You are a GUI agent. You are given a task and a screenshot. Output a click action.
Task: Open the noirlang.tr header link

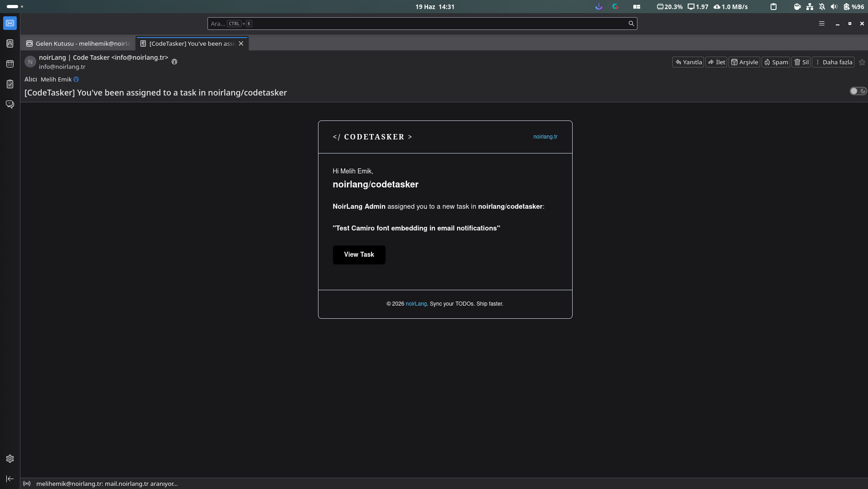(545, 137)
